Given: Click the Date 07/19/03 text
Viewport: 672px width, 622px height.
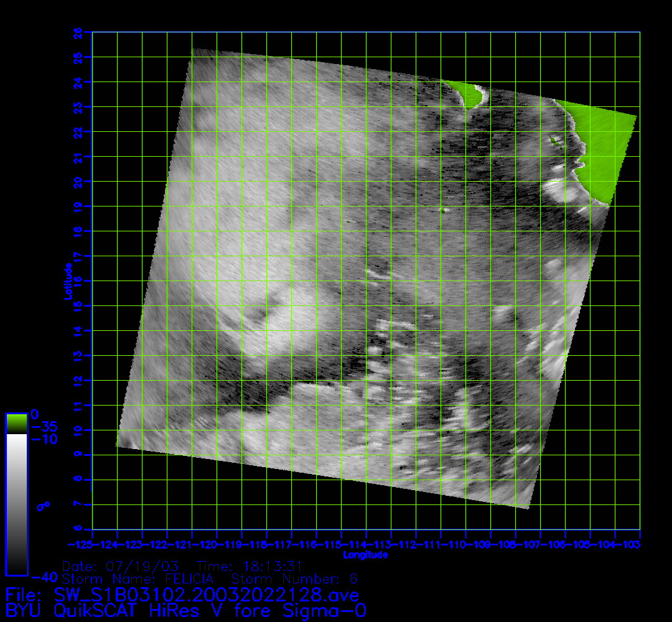Looking at the screenshot, I should [120, 566].
